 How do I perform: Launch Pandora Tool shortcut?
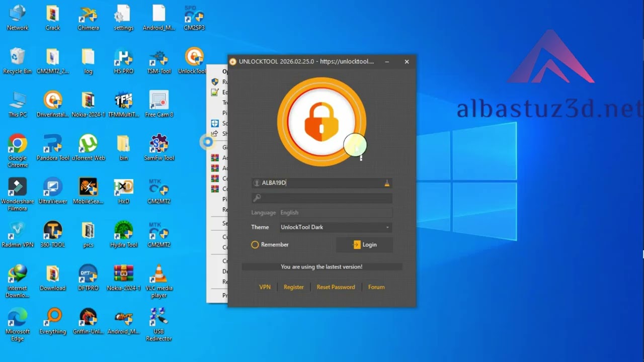pyautogui.click(x=53, y=147)
